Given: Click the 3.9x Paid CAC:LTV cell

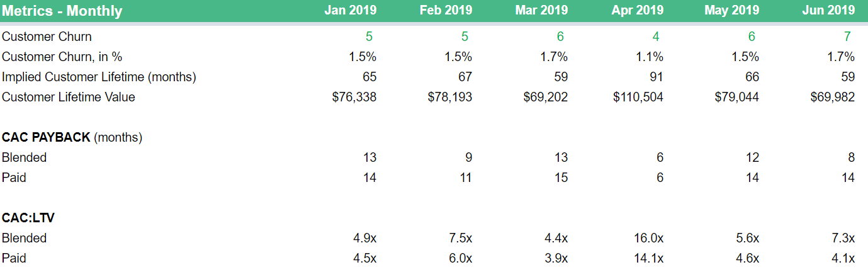Looking at the screenshot, I should point(555,258).
